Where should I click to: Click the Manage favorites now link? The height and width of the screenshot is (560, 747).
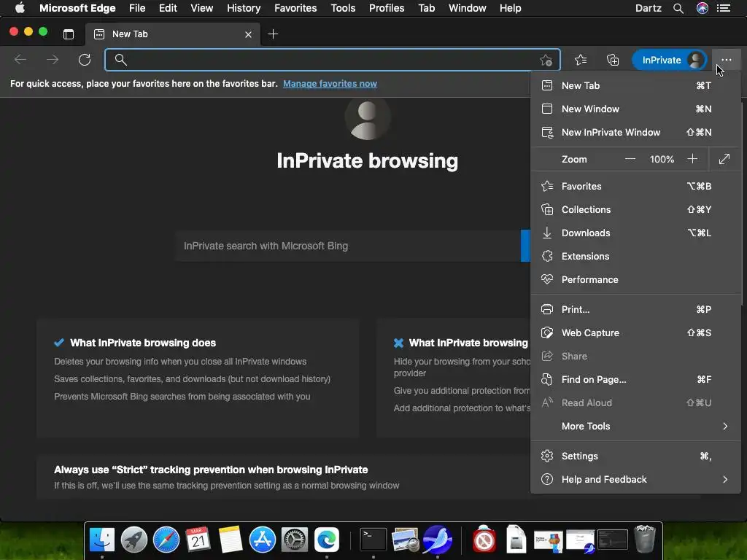[x=330, y=84]
